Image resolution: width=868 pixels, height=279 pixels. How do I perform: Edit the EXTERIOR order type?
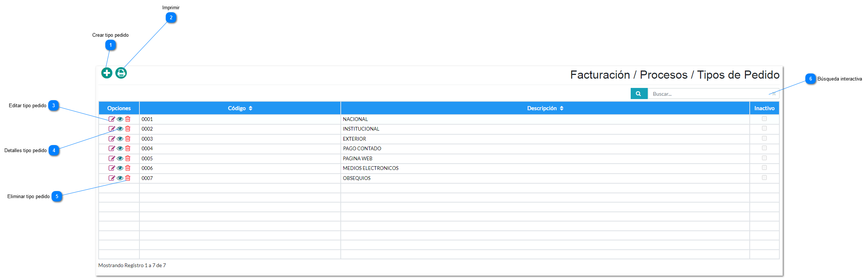112,139
